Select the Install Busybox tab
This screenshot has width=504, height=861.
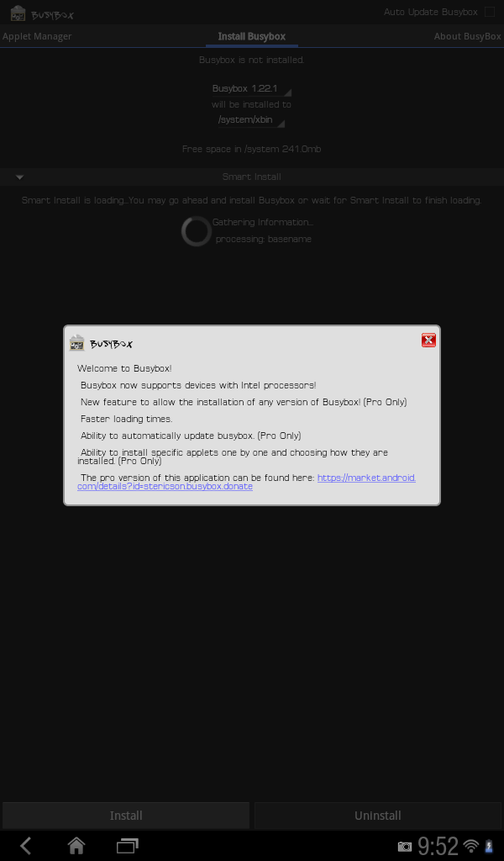point(252,36)
